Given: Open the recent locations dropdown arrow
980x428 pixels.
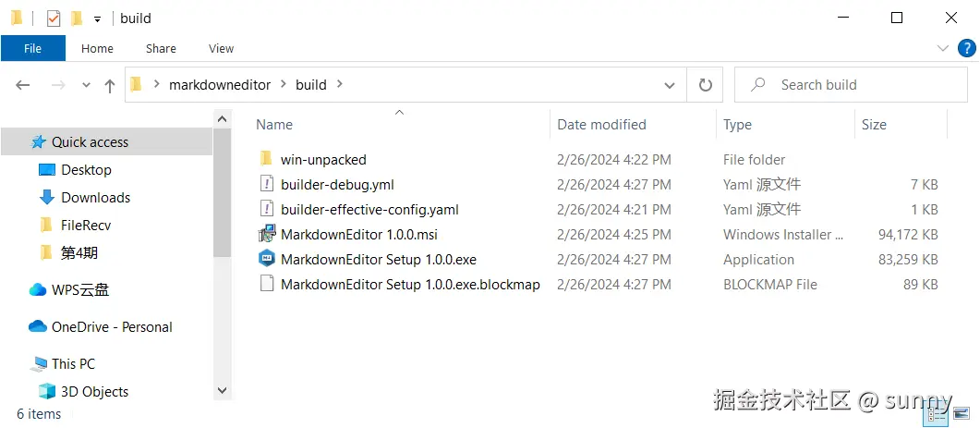Looking at the screenshot, I should (87, 85).
